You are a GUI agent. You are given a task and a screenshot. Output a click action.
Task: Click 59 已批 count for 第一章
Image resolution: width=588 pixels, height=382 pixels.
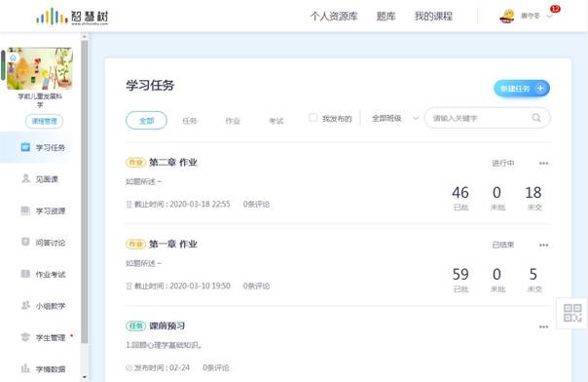pyautogui.click(x=460, y=280)
